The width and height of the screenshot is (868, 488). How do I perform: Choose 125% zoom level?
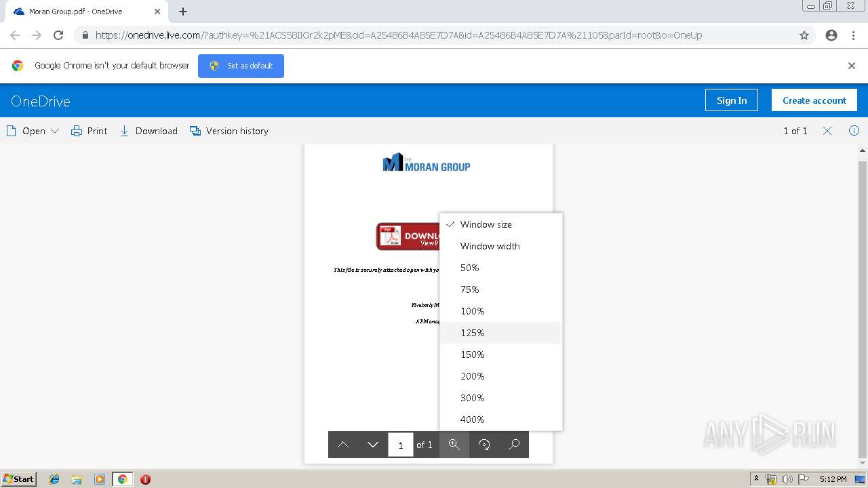click(501, 333)
